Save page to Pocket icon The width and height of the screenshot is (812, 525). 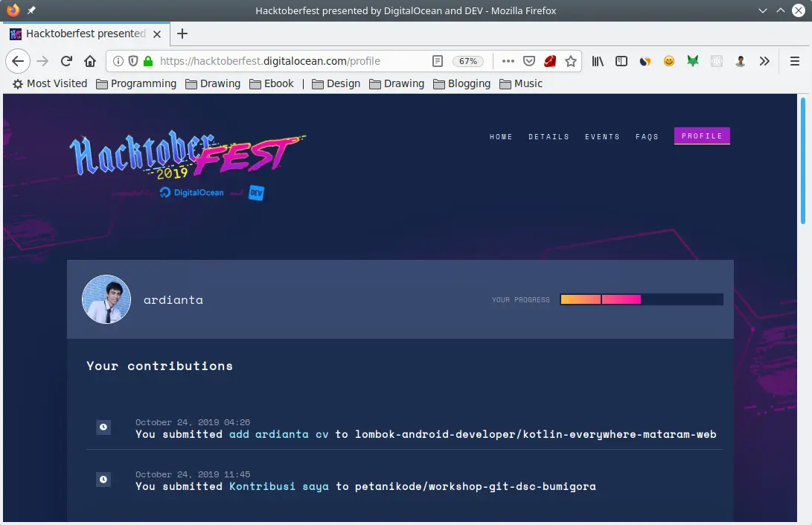click(528, 61)
